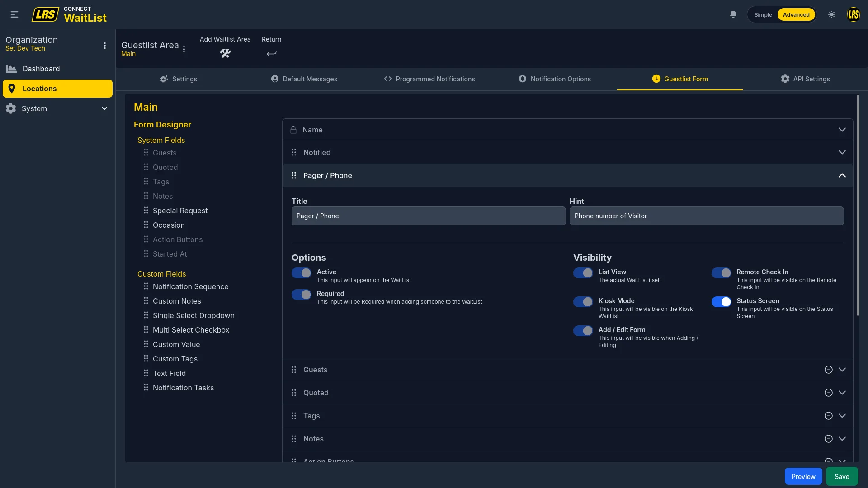Remove the Tags field with minus icon
Screen dimensions: 868x488
(x=829, y=416)
